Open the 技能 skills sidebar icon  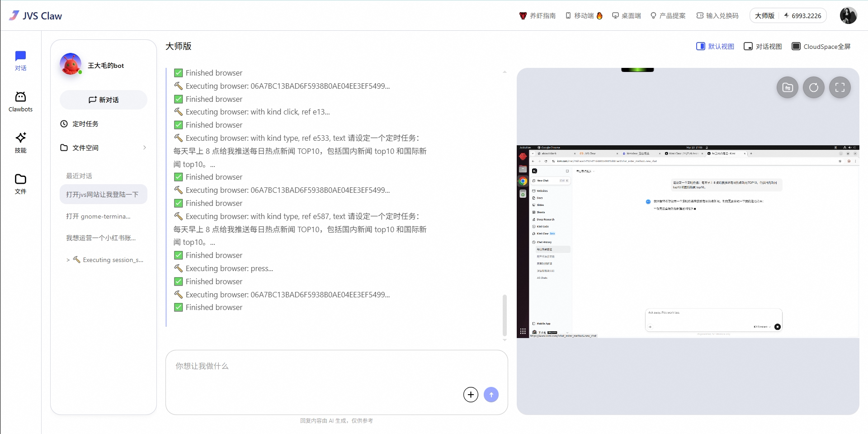20,143
